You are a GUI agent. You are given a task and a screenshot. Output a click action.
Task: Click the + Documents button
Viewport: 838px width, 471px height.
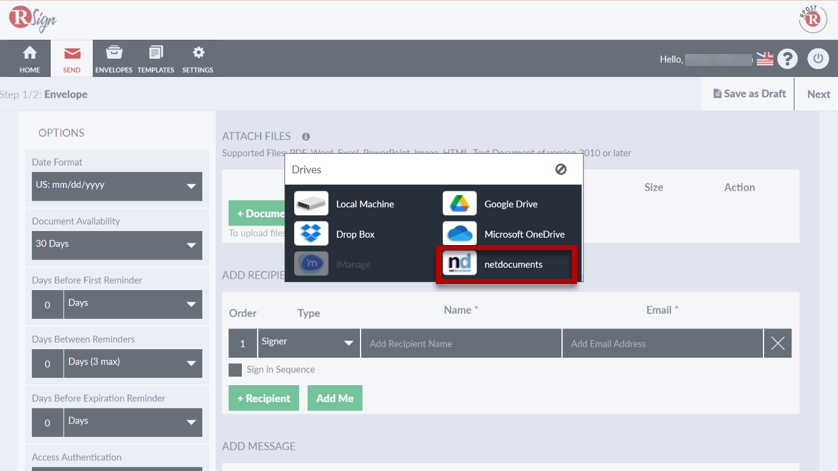257,213
